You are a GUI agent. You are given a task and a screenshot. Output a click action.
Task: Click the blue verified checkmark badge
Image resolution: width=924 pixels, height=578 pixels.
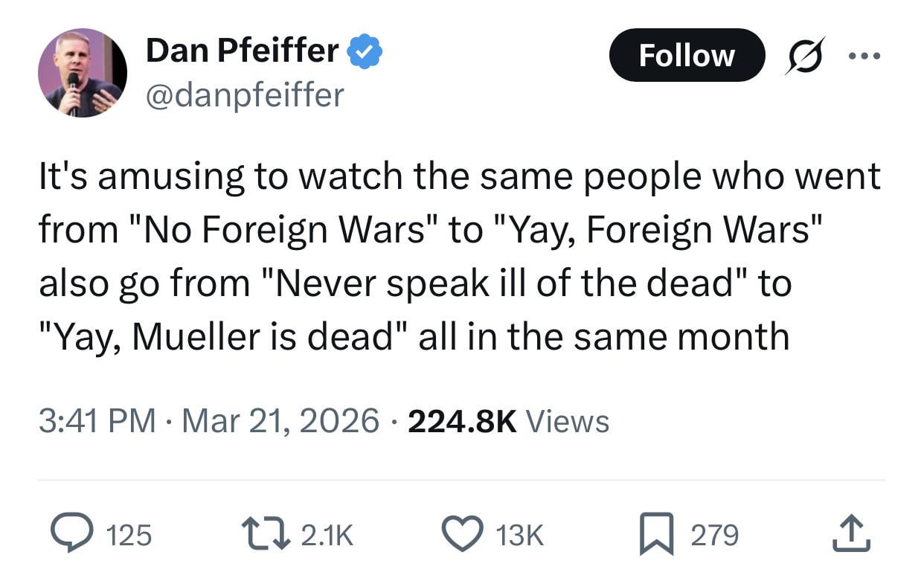pyautogui.click(x=365, y=51)
